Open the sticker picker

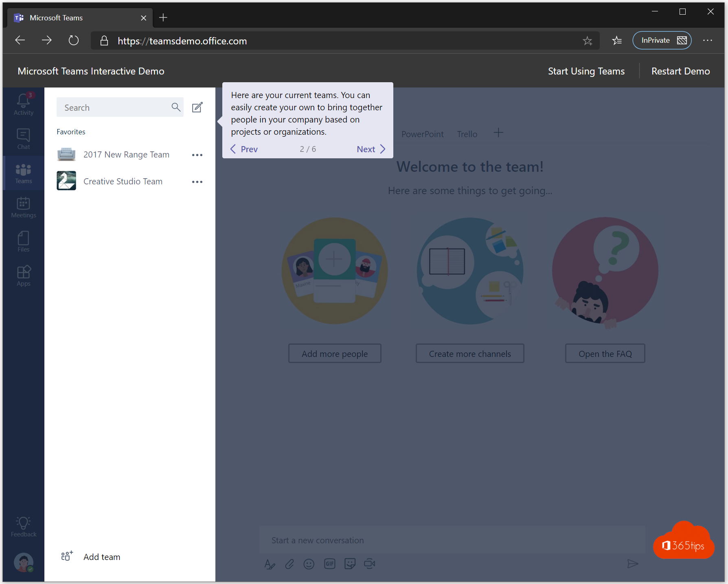(350, 564)
